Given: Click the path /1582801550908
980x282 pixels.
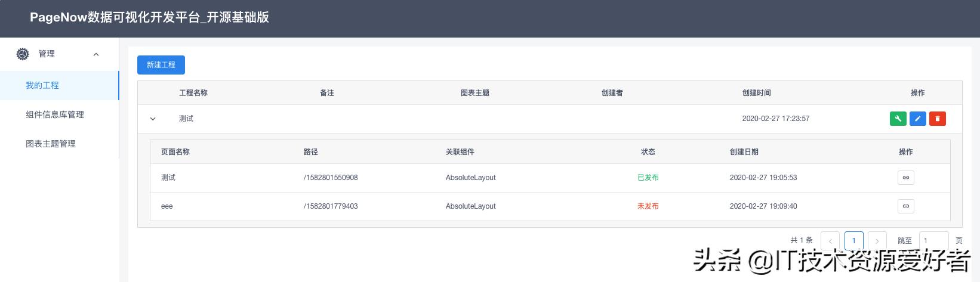Looking at the screenshot, I should click(331, 178).
